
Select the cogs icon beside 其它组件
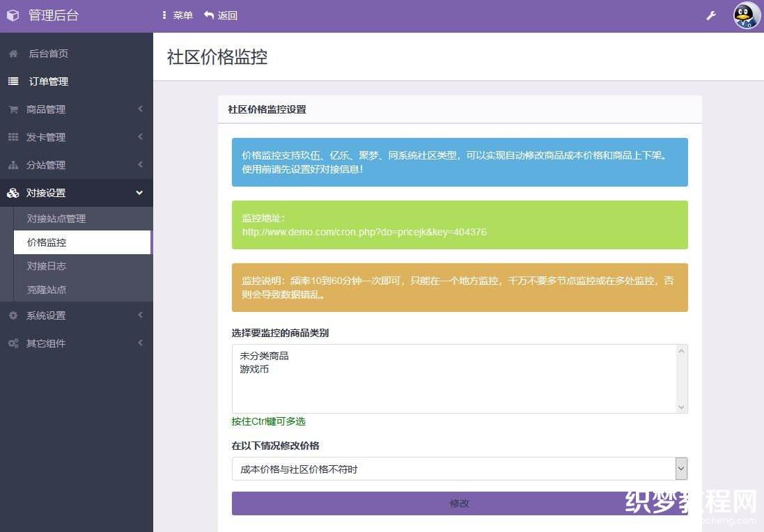click(x=12, y=343)
